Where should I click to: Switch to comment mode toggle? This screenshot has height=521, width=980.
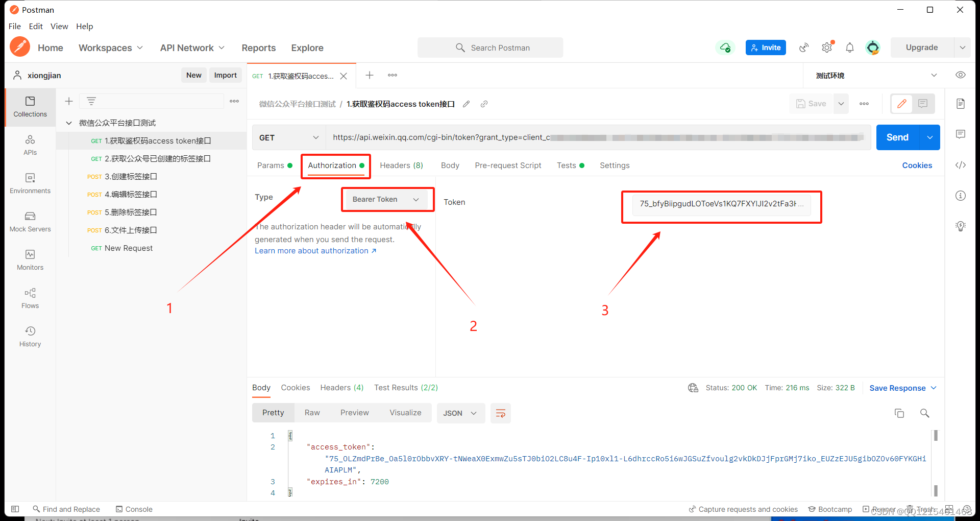(x=923, y=104)
